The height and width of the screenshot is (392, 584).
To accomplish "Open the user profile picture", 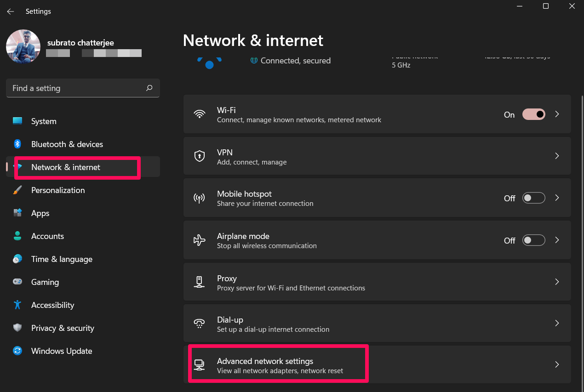I will click(x=23, y=46).
